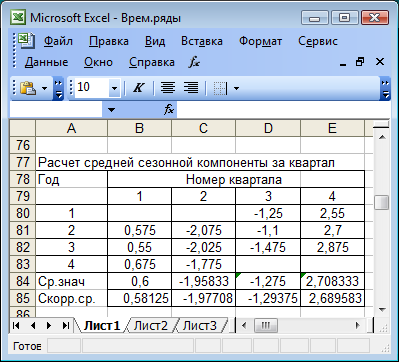
Task: Select the Ср.знач cell
Action: (x=71, y=281)
